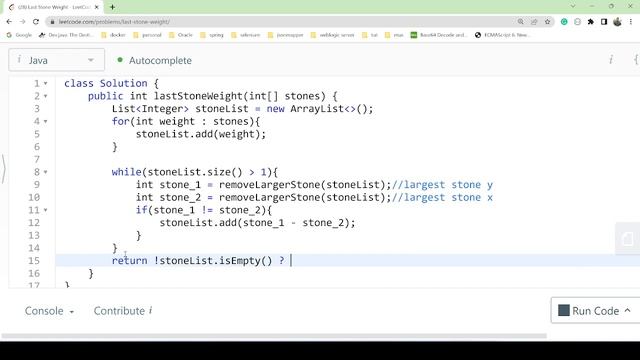640x360 pixels.
Task: Toggle the browser side panel
Action: 604,22
